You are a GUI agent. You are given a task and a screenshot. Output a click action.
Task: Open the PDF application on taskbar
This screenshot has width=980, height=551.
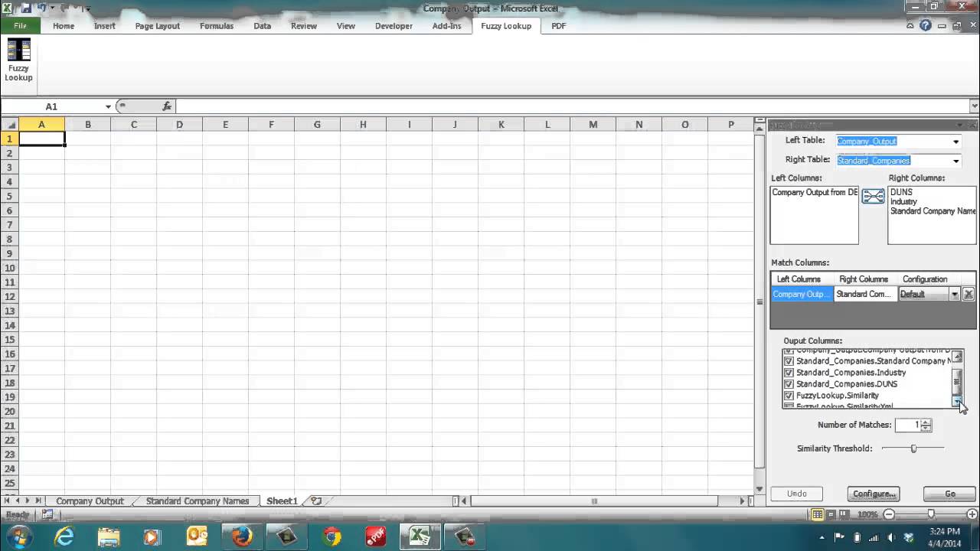pyautogui.click(x=375, y=536)
